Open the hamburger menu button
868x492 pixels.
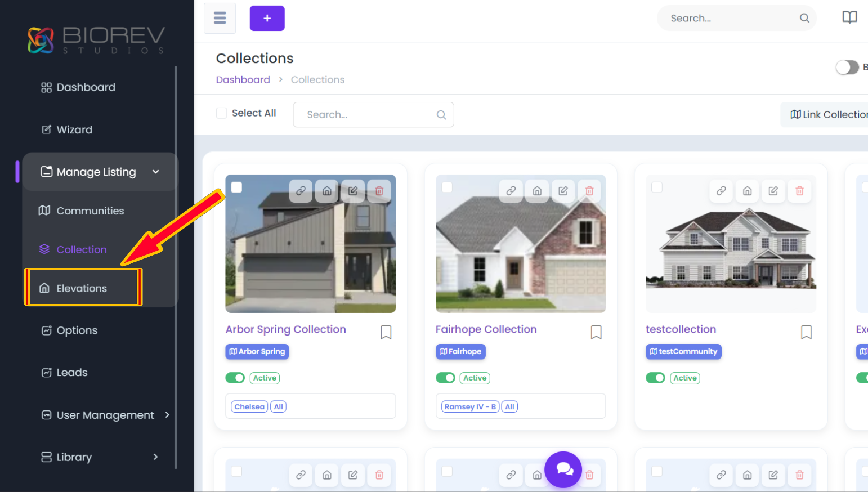[220, 18]
